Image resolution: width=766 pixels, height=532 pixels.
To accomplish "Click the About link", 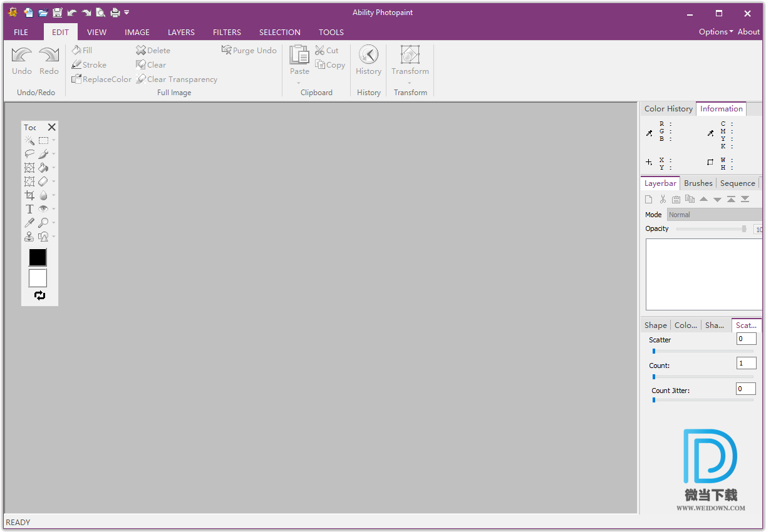I will 748,32.
